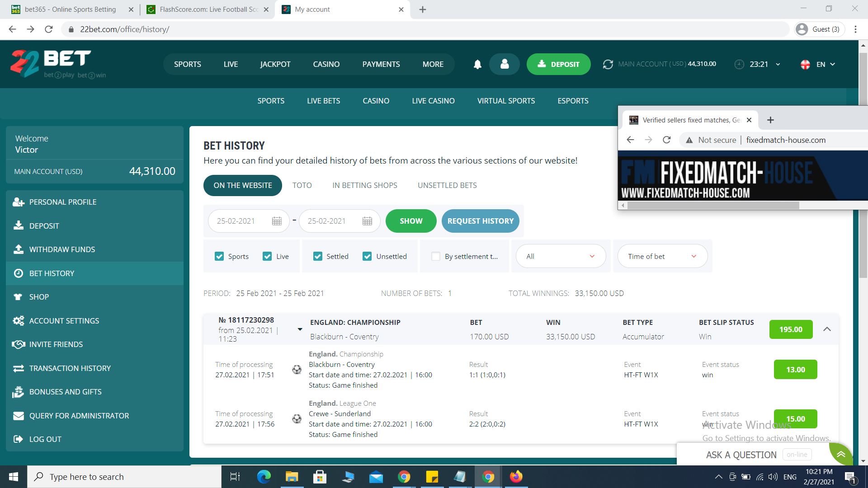This screenshot has width=868, height=488.
Task: Click the browser address bar 22bet.com/office/history/
Action: [x=425, y=29]
